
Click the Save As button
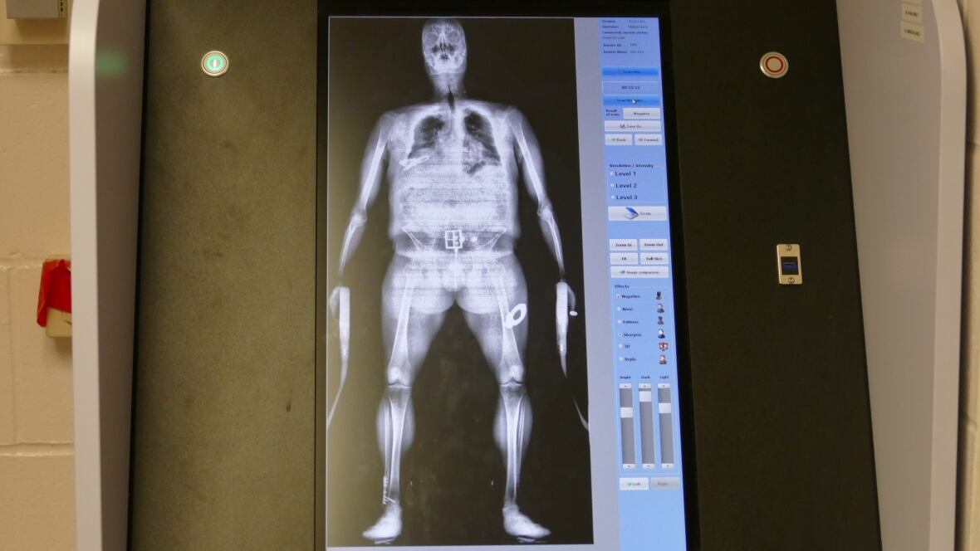(633, 126)
